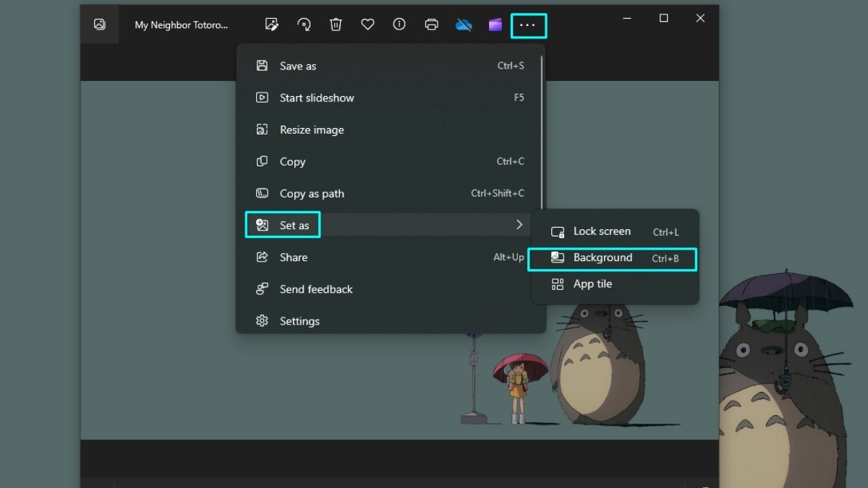Screen dimensions: 868x488
Task: Maximize the Photos window
Action: 663,18
